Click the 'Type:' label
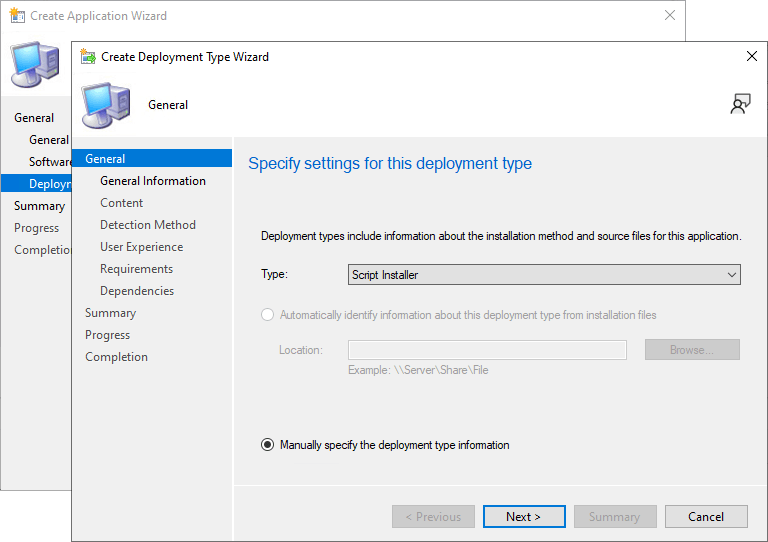 [274, 274]
